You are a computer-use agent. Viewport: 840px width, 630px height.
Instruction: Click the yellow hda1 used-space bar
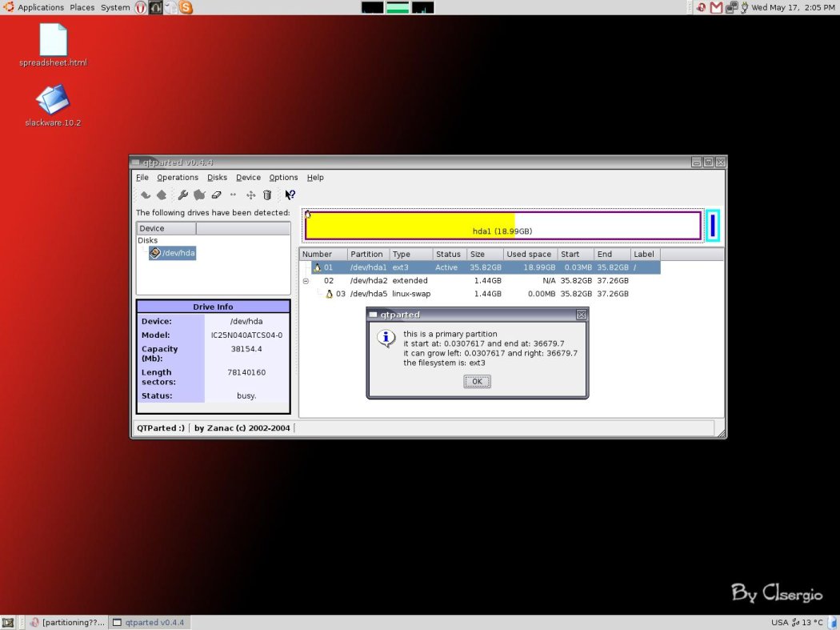(x=410, y=225)
